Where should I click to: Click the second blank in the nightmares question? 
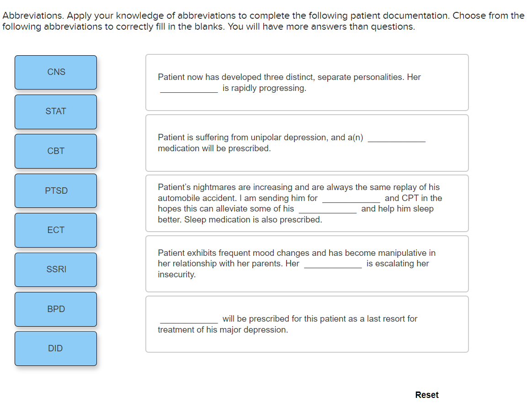tap(327, 210)
